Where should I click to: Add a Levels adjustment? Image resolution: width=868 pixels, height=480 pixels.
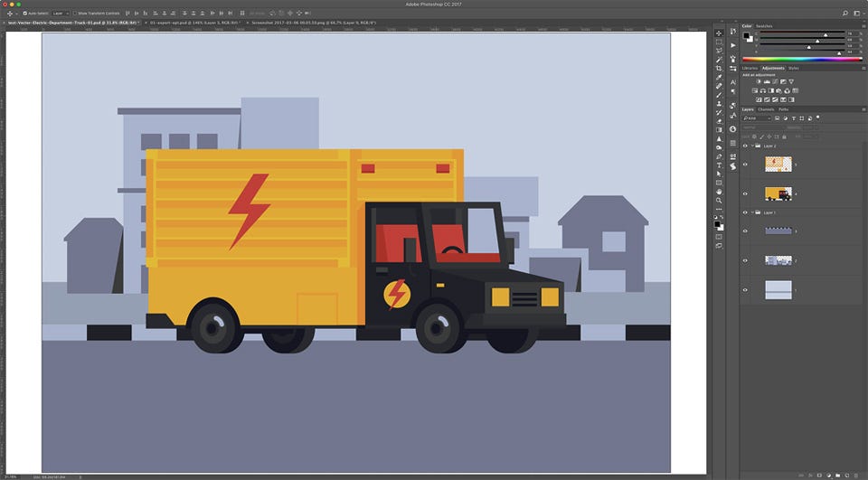767,81
